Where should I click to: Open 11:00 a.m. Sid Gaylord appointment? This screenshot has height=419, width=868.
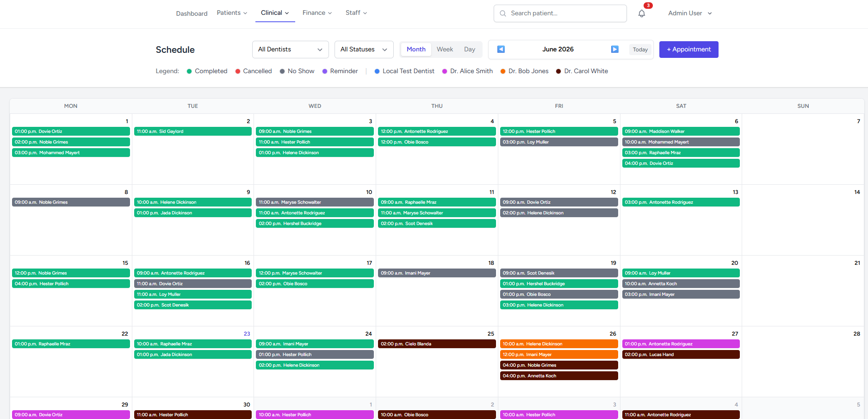[193, 131]
